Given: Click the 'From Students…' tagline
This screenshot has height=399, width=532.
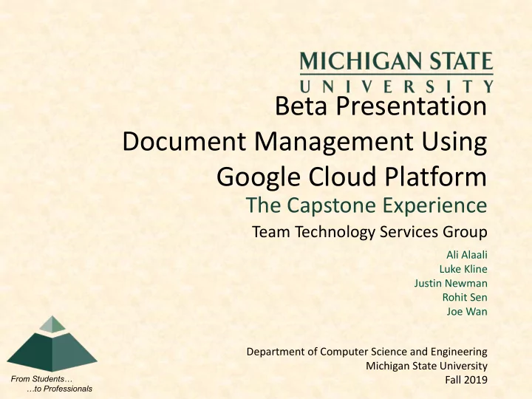Looking at the screenshot, I should coord(41,379).
